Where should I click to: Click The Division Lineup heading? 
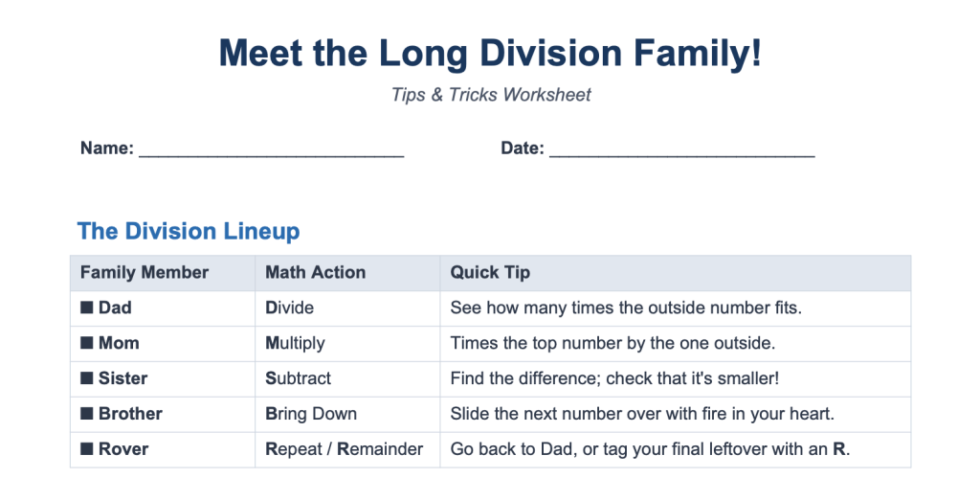point(189,231)
